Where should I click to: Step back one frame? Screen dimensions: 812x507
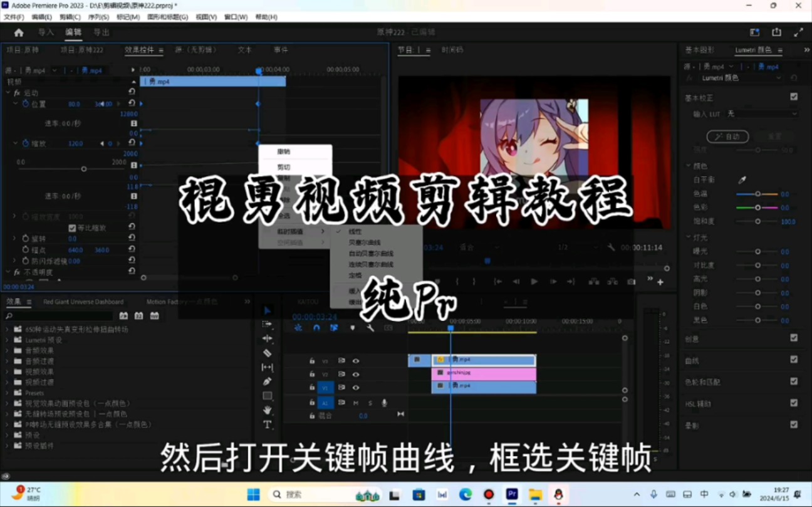point(516,281)
